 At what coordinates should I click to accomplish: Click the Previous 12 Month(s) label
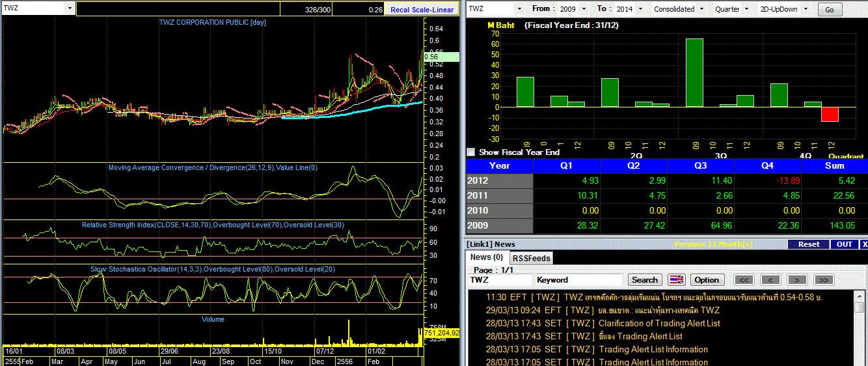[x=713, y=244]
